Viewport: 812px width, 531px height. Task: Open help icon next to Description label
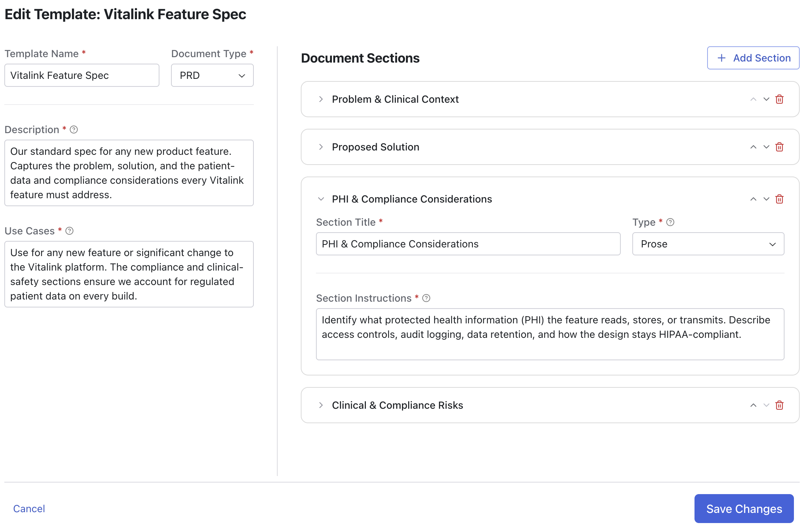click(74, 129)
